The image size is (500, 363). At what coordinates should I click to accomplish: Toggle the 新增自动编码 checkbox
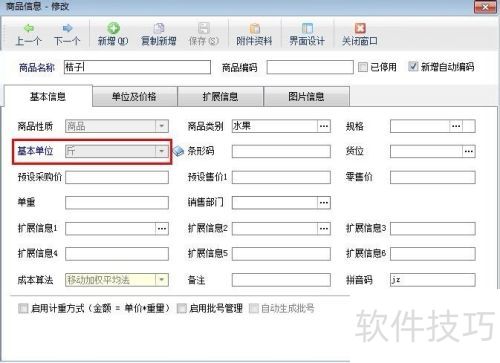click(413, 67)
